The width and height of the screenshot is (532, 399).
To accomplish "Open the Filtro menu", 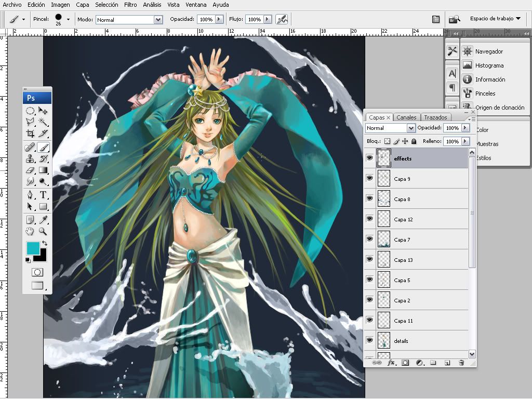I will pos(130,5).
